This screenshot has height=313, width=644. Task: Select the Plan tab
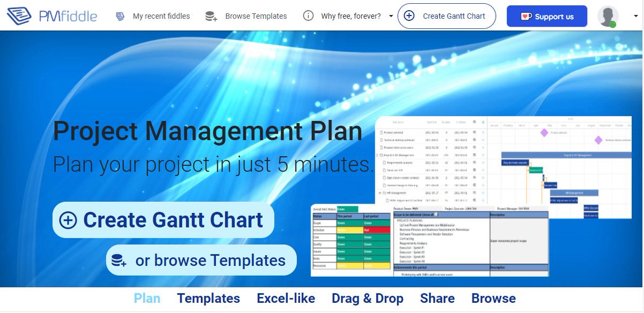pyautogui.click(x=147, y=299)
